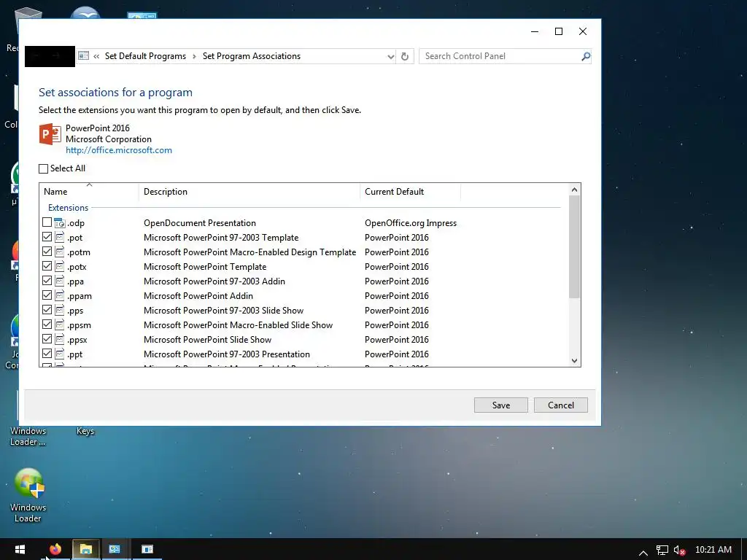The width and height of the screenshot is (747, 560).
Task: Uncheck the .ppa extension checkbox
Action: point(47,281)
